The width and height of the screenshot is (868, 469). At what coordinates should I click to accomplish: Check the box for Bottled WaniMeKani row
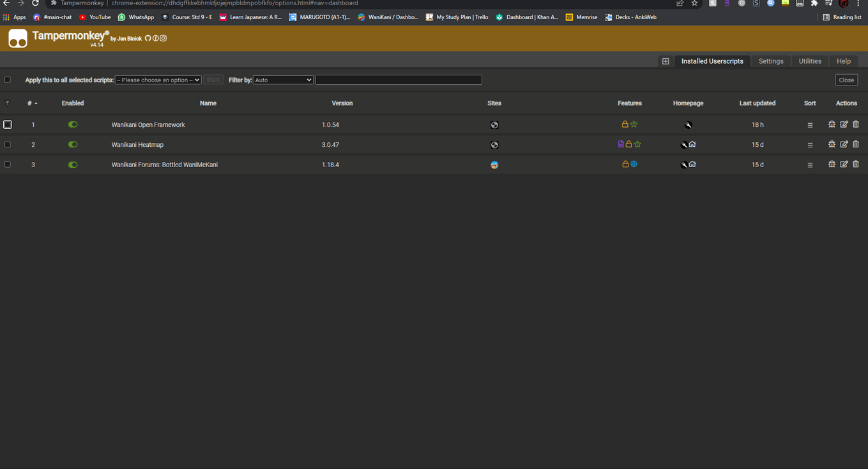[x=8, y=164]
